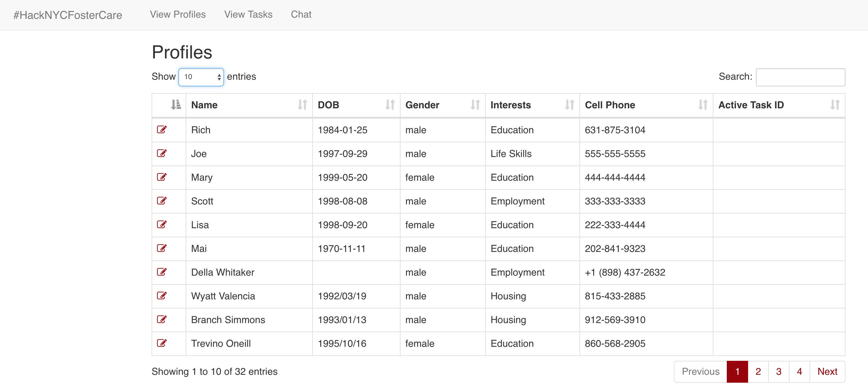
Task: Sort by Cell Phone column
Action: [646, 105]
